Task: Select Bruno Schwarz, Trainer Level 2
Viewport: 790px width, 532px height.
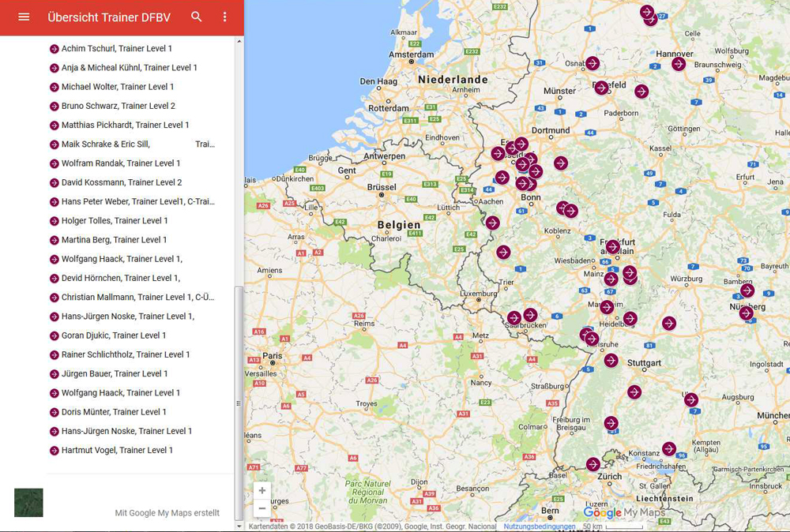Action: click(x=118, y=106)
